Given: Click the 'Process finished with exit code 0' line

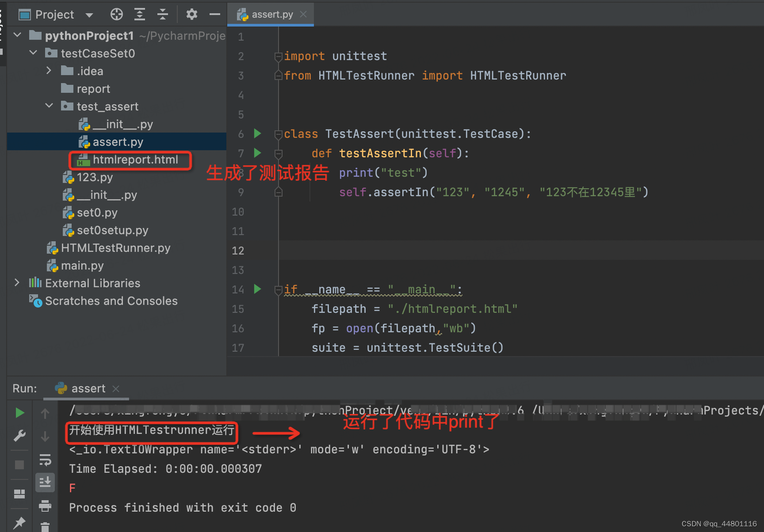Looking at the screenshot, I should (x=183, y=508).
